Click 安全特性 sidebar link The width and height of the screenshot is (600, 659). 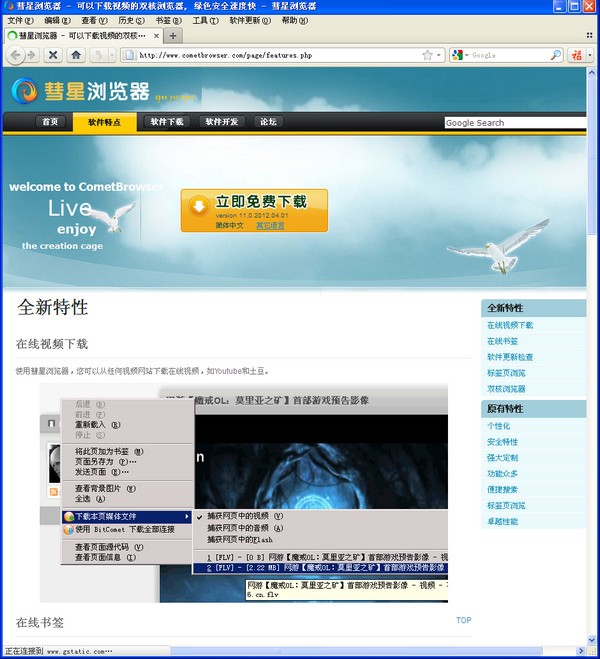click(x=502, y=442)
